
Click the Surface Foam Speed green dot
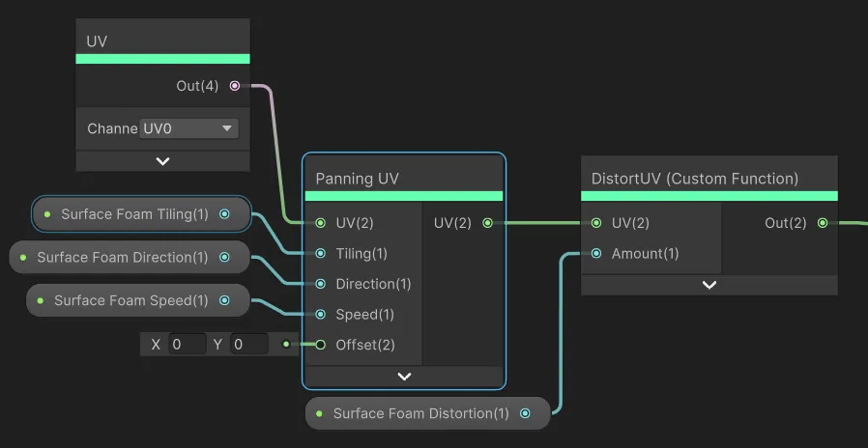tap(40, 300)
